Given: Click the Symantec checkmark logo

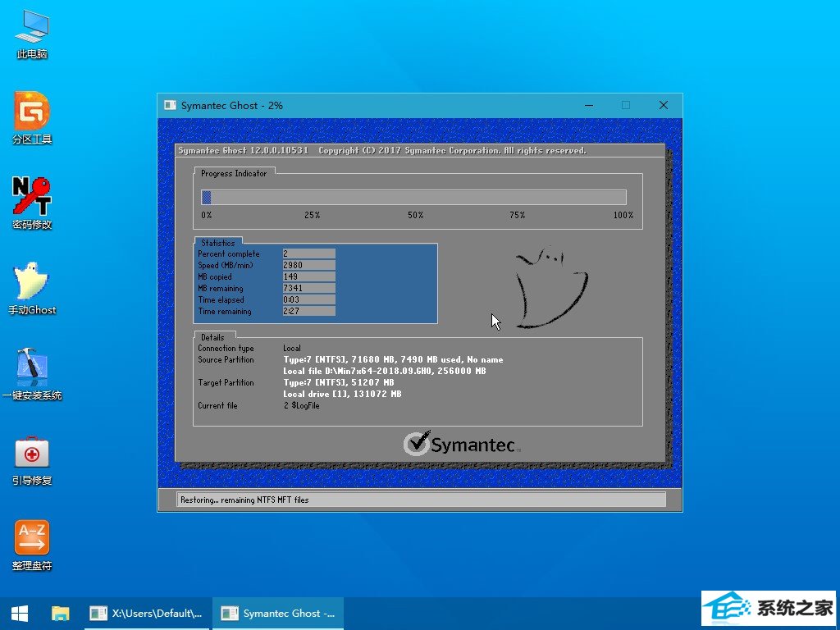Looking at the screenshot, I should click(x=418, y=444).
